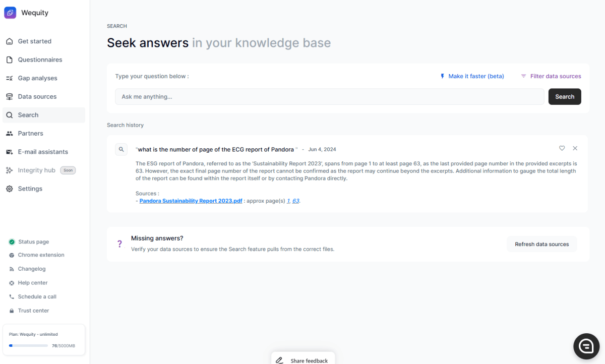Click the purple question mark icon
Viewport: 605px width, 364px height.
[x=119, y=244]
